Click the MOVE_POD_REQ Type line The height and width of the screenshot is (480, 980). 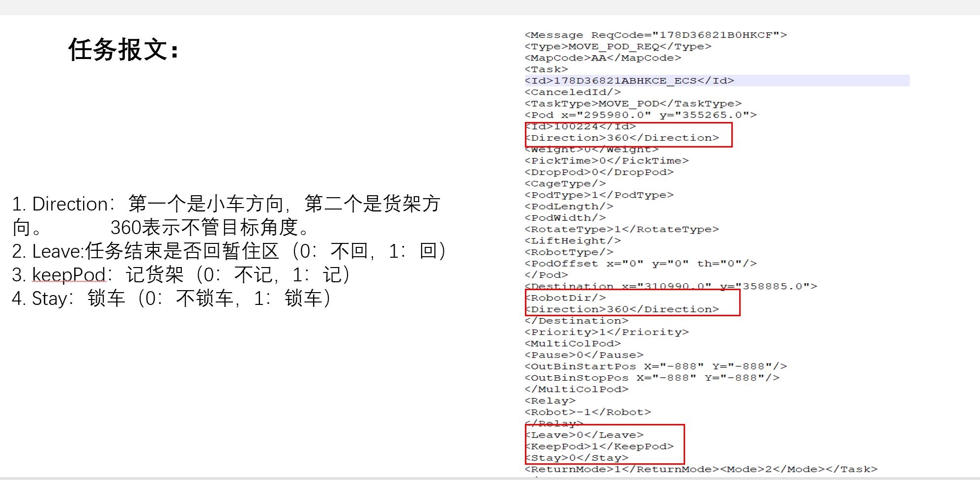[617, 46]
